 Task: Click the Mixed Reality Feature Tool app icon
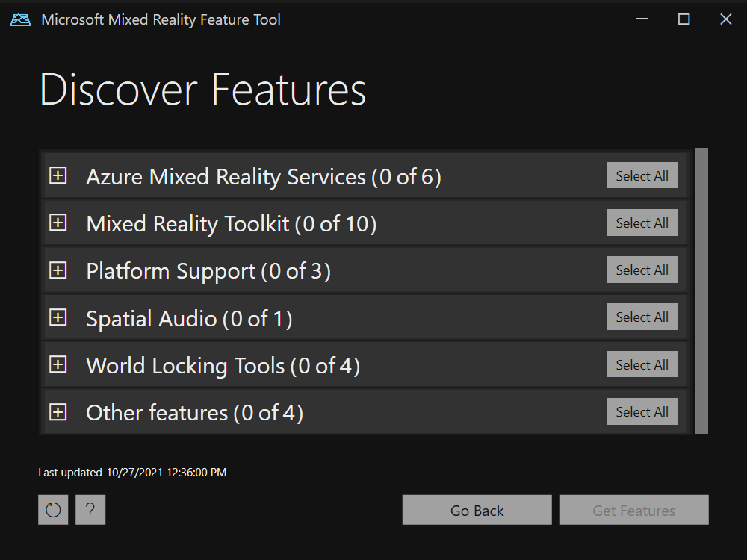[20, 20]
